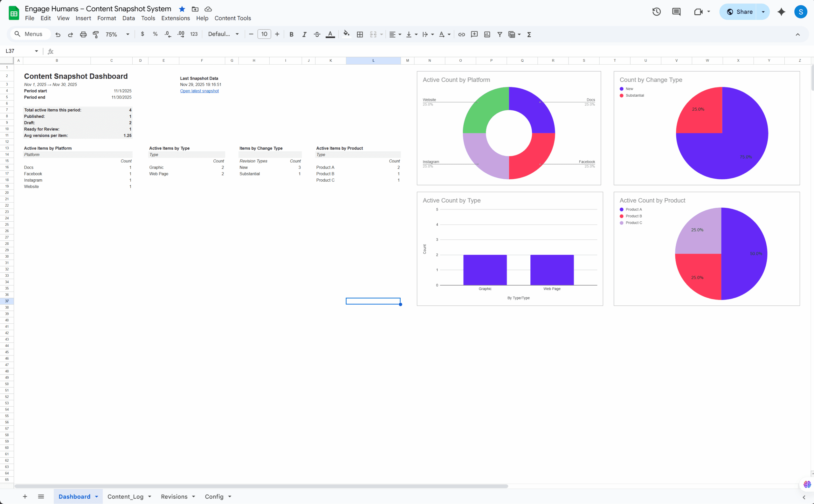Click the insert link icon
Image resolution: width=814 pixels, height=504 pixels.
coord(461,34)
